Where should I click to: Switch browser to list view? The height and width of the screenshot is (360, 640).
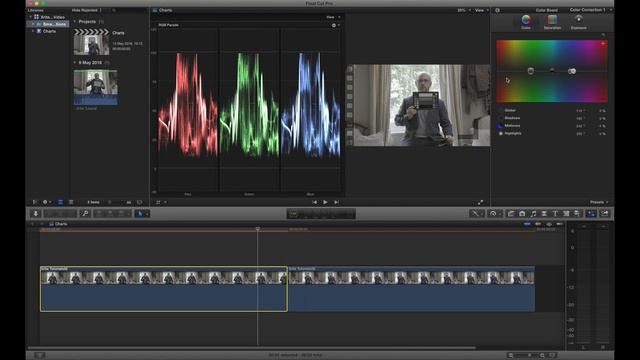71,202
